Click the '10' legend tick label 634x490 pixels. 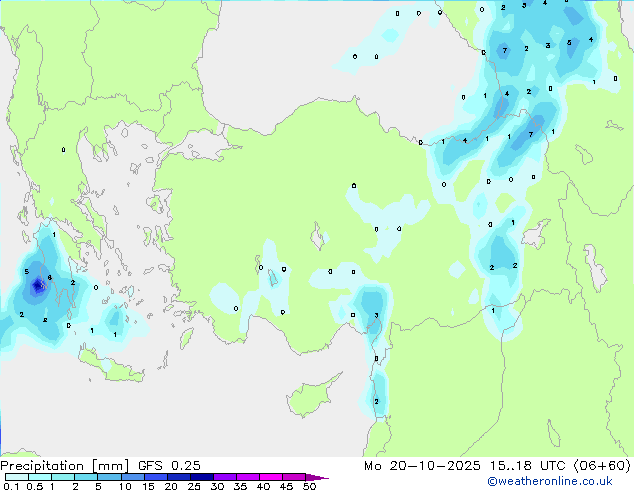(x=125, y=486)
